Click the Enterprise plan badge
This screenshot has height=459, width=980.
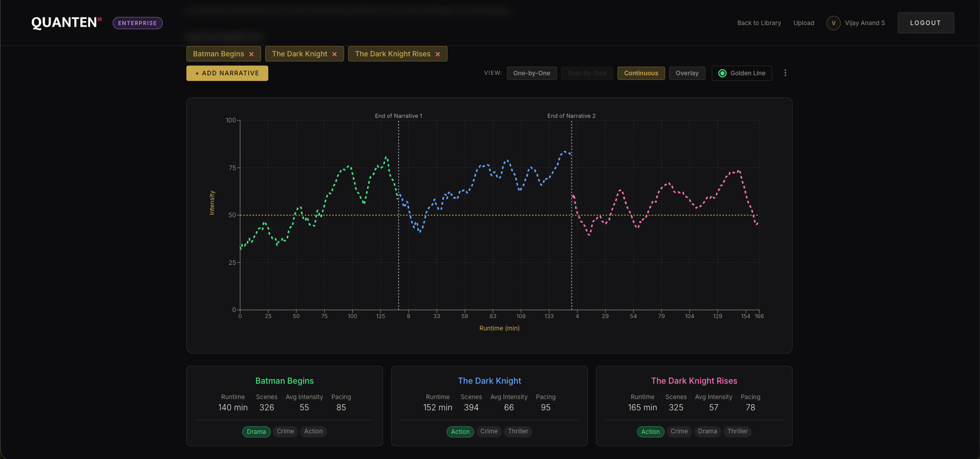[x=137, y=23]
